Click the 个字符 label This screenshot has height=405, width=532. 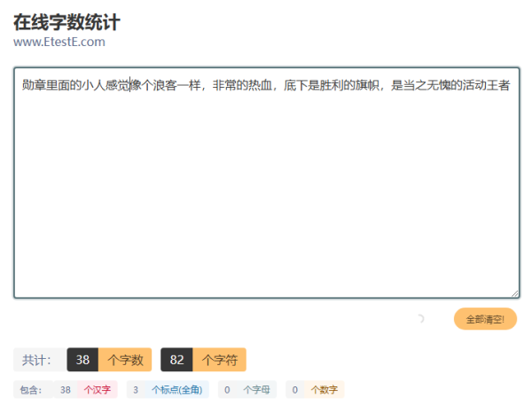220,360
